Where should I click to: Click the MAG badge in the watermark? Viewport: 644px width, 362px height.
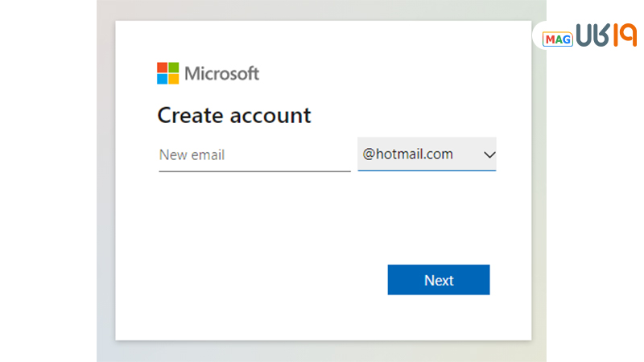(x=557, y=39)
